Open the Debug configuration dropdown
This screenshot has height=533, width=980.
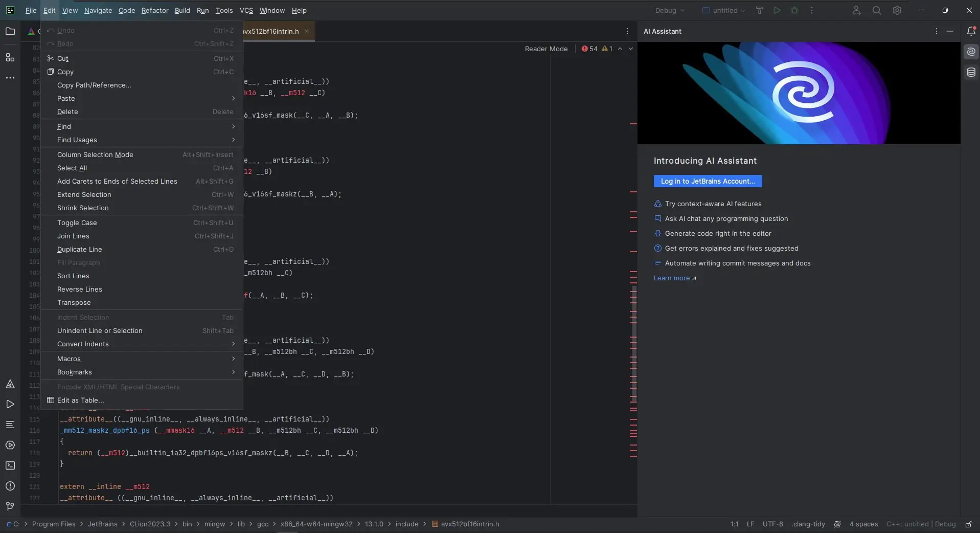(670, 10)
